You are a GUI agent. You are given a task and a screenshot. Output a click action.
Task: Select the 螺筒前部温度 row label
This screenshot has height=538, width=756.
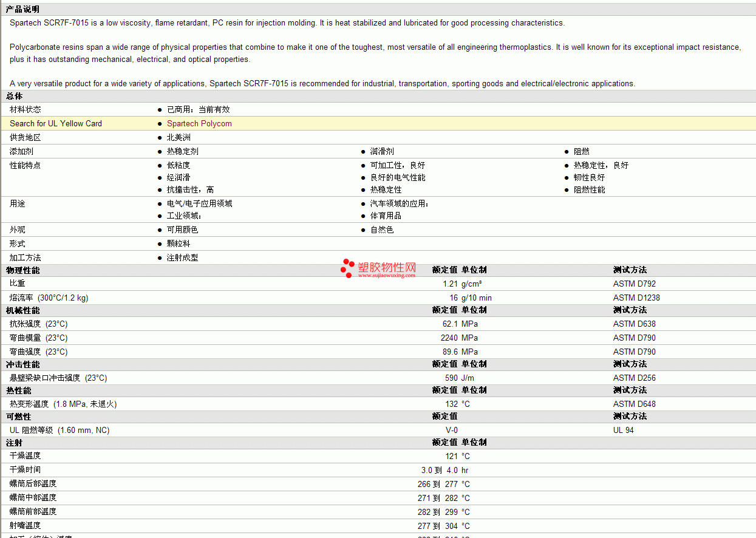pos(33,511)
